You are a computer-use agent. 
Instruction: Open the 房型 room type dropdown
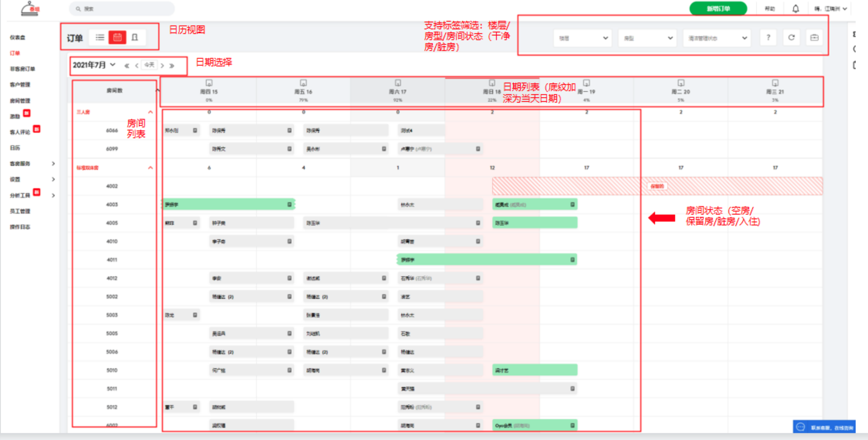click(x=647, y=38)
